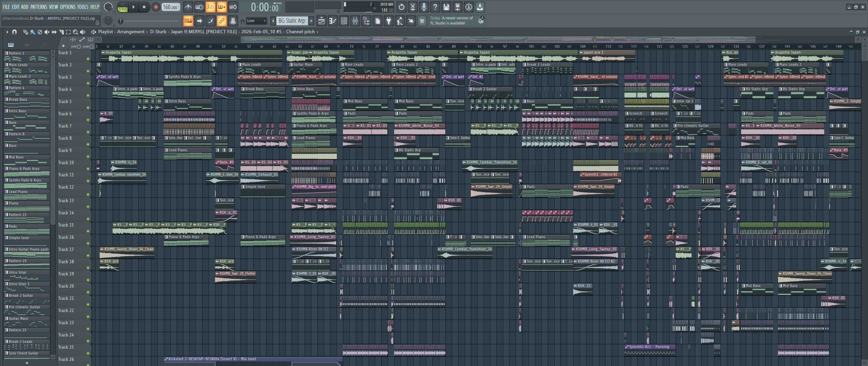Viewport: 868px width, 366px height.
Task: Click the newer version available notification
Action: (451, 21)
